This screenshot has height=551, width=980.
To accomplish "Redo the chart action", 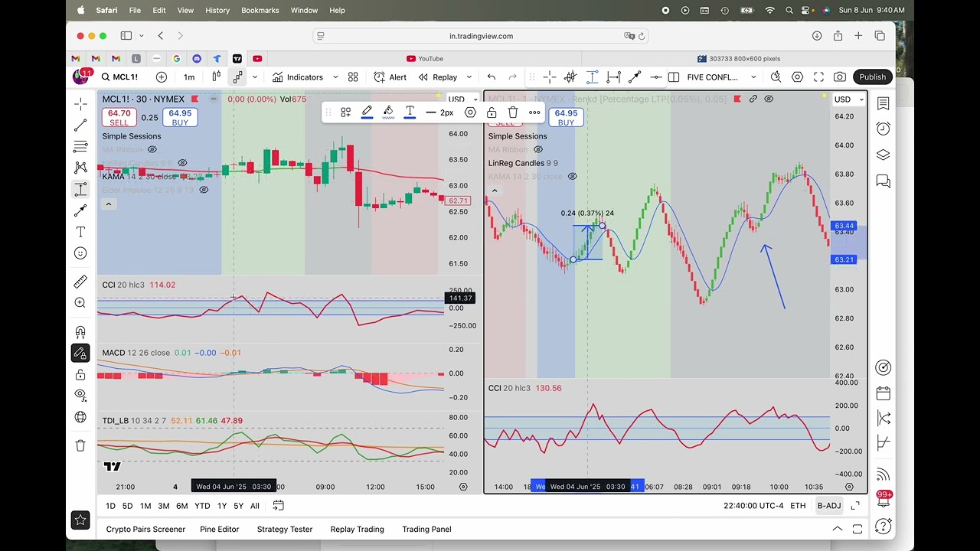I will pyautogui.click(x=513, y=77).
